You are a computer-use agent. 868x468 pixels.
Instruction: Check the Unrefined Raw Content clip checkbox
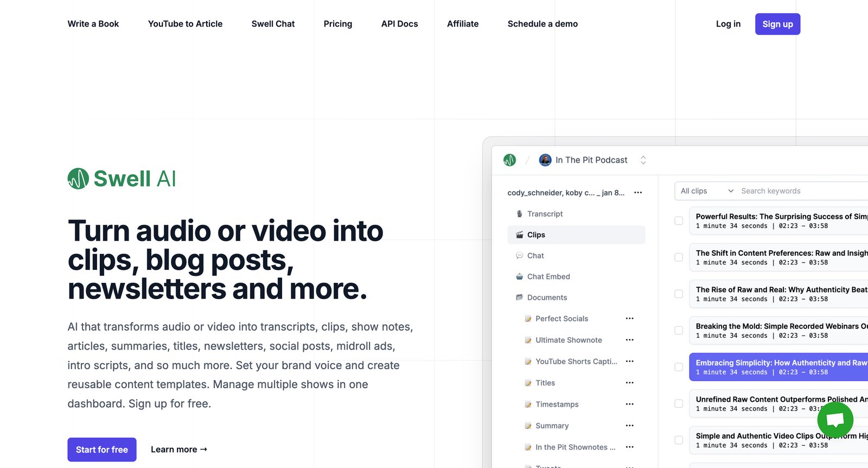[x=679, y=403]
